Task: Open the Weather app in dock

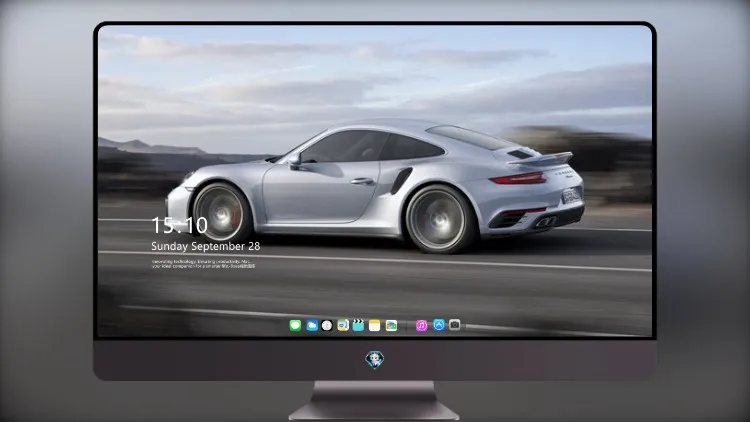Action: (x=311, y=325)
